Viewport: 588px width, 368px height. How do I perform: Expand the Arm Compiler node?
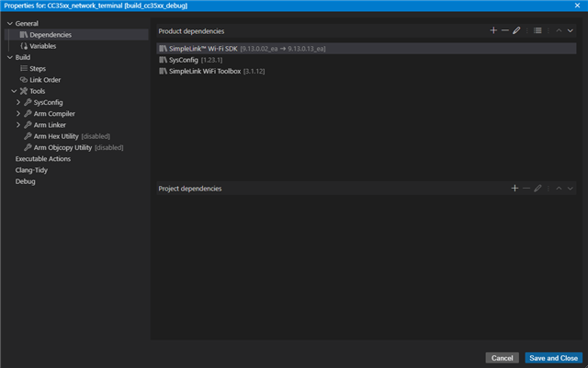[x=17, y=113]
